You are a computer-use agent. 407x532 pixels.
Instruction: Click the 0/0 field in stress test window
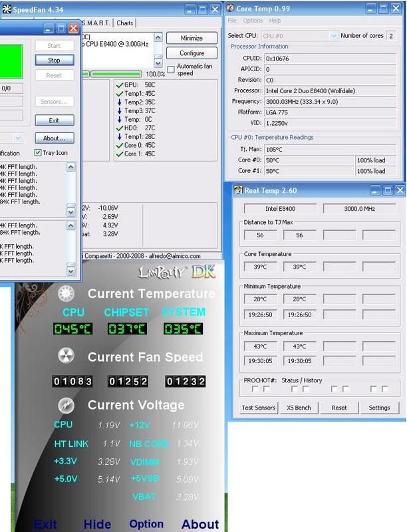(11, 88)
